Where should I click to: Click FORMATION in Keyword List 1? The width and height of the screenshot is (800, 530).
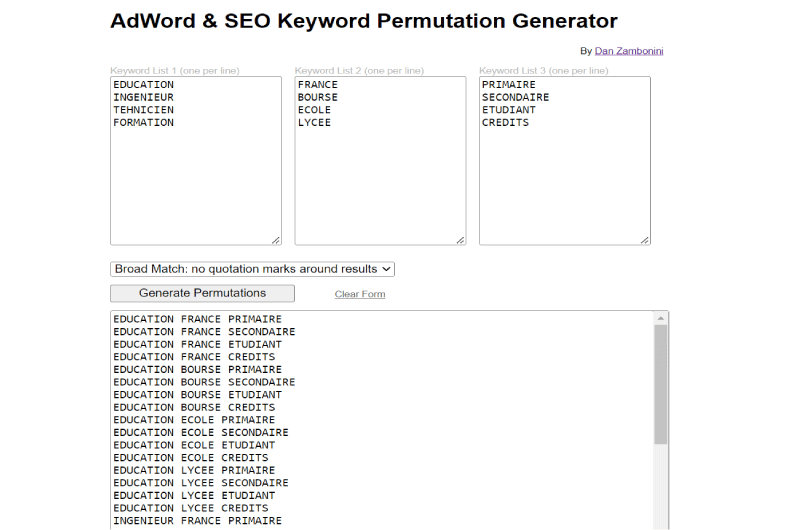coord(143,123)
